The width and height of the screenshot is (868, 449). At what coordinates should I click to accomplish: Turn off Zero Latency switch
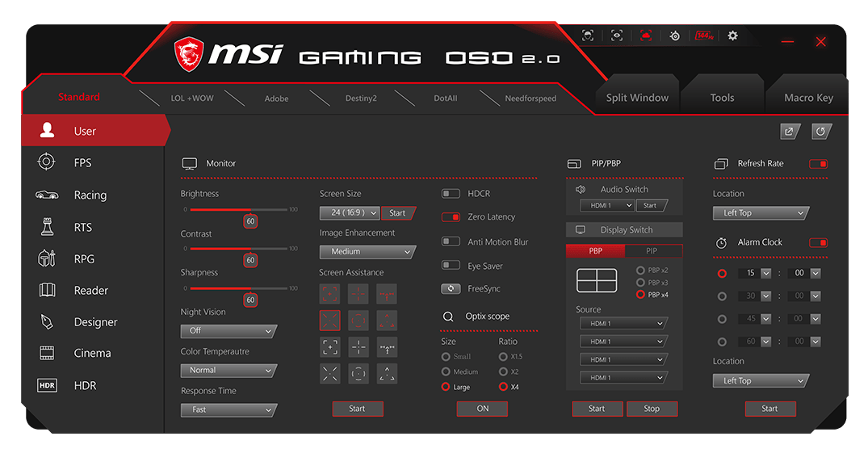pos(451,217)
